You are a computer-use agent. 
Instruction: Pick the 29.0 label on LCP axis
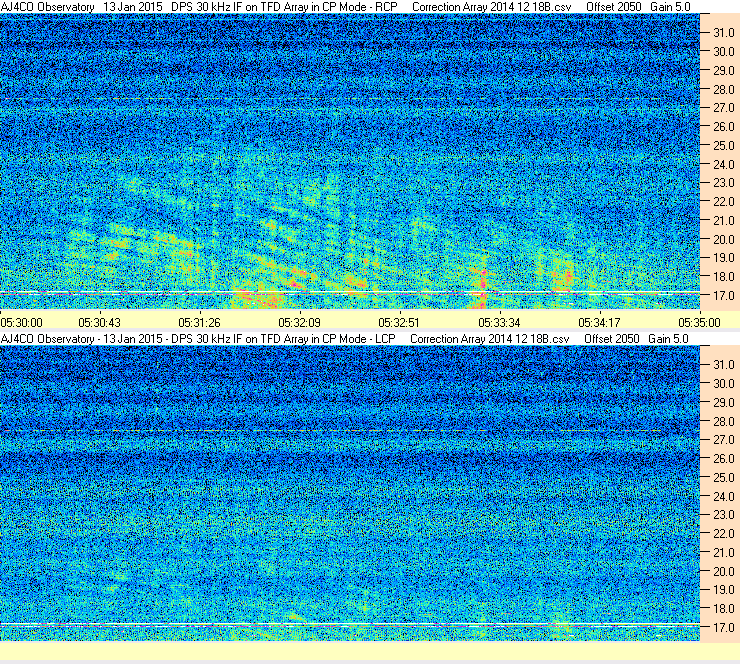coord(724,403)
